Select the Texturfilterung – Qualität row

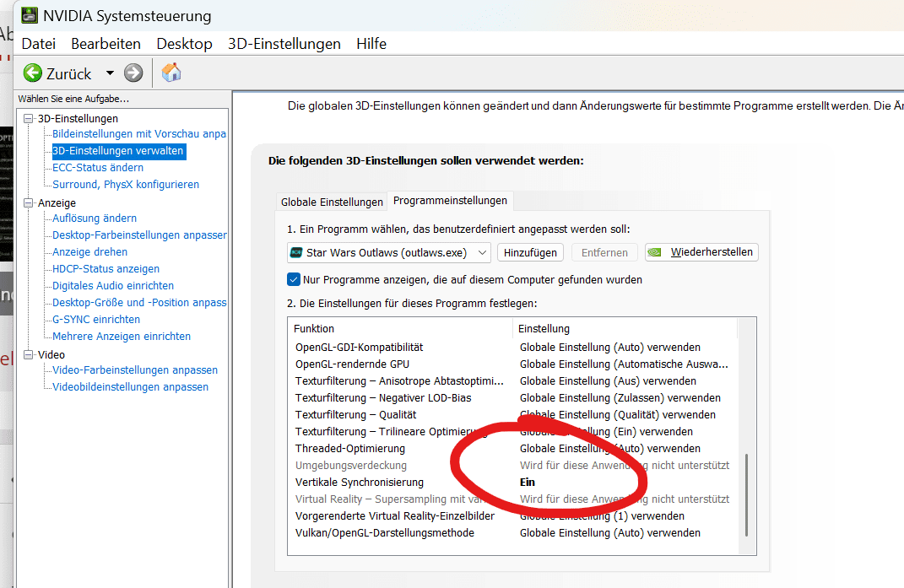click(x=513, y=414)
